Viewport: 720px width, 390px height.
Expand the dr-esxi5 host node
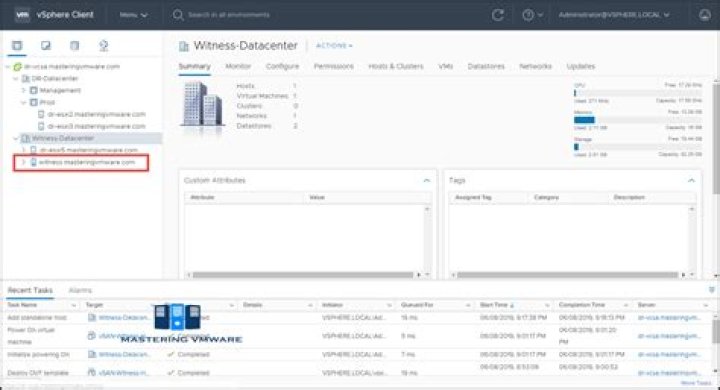(23, 150)
